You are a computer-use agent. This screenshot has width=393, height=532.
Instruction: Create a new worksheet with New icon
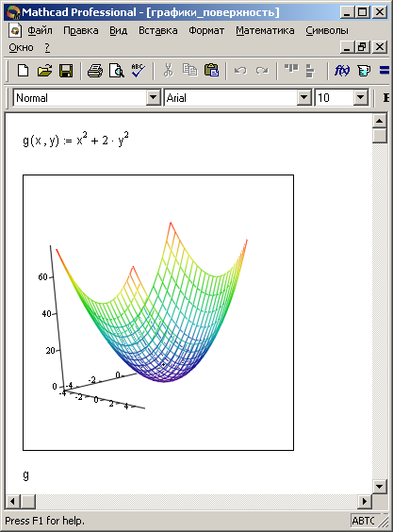coord(23,71)
